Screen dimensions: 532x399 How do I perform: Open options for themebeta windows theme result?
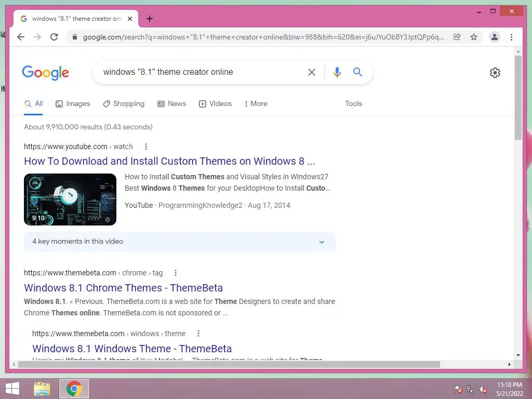198,334
